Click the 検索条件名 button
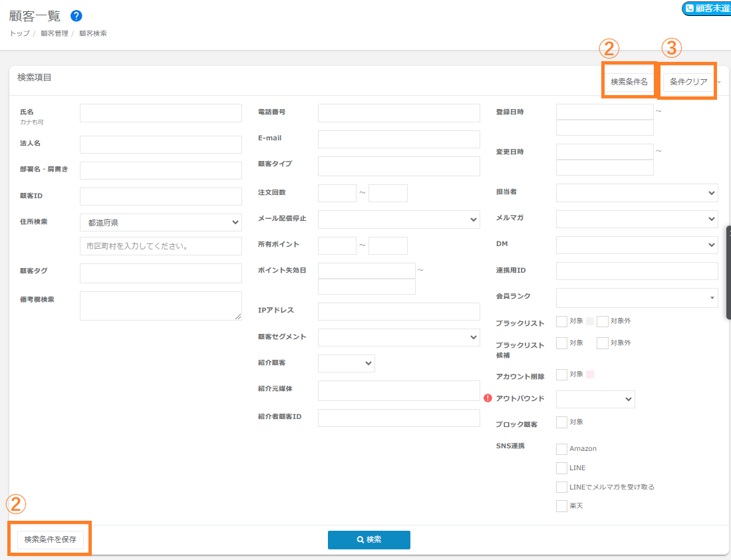The height and width of the screenshot is (560, 731). [629, 82]
